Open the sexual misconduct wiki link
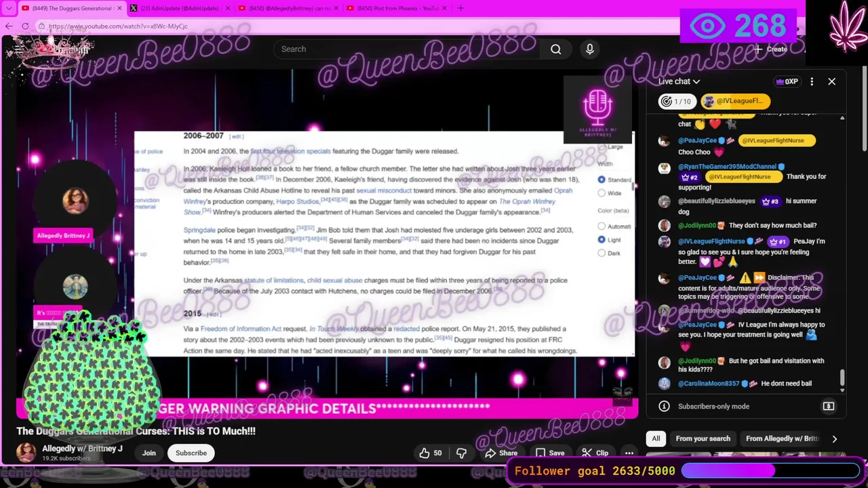 point(384,190)
